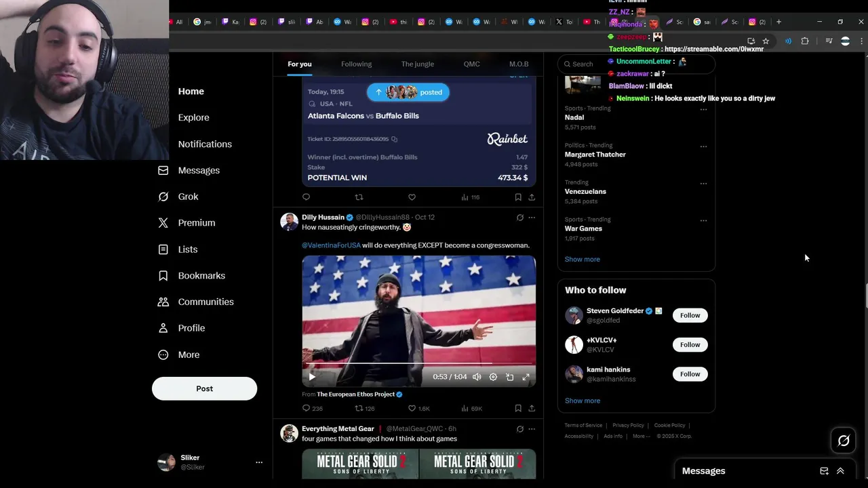The width and height of the screenshot is (868, 488).
Task: Click the Search input field
Action: 636,64
